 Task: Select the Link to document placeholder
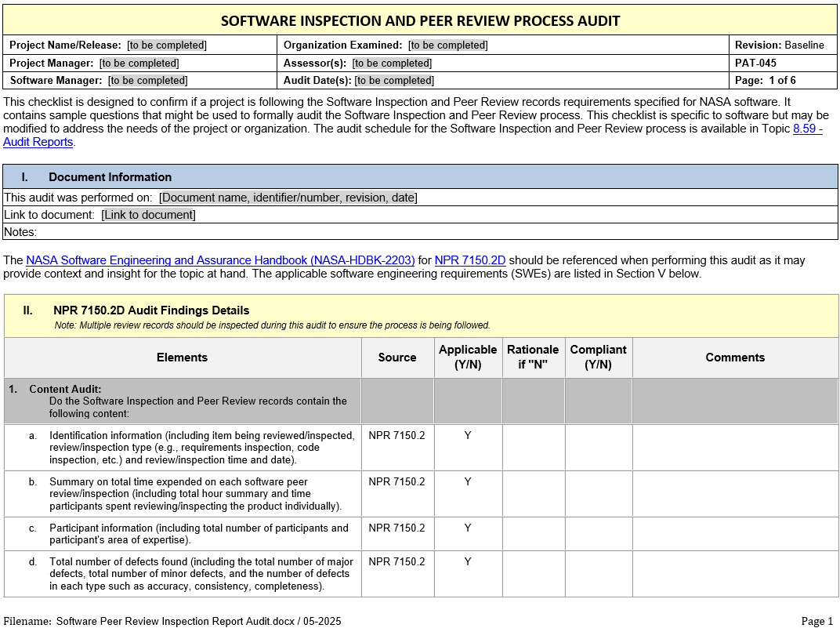(x=148, y=215)
